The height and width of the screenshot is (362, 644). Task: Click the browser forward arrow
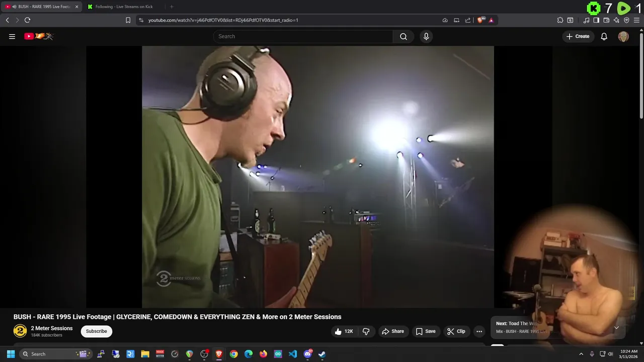point(17,20)
